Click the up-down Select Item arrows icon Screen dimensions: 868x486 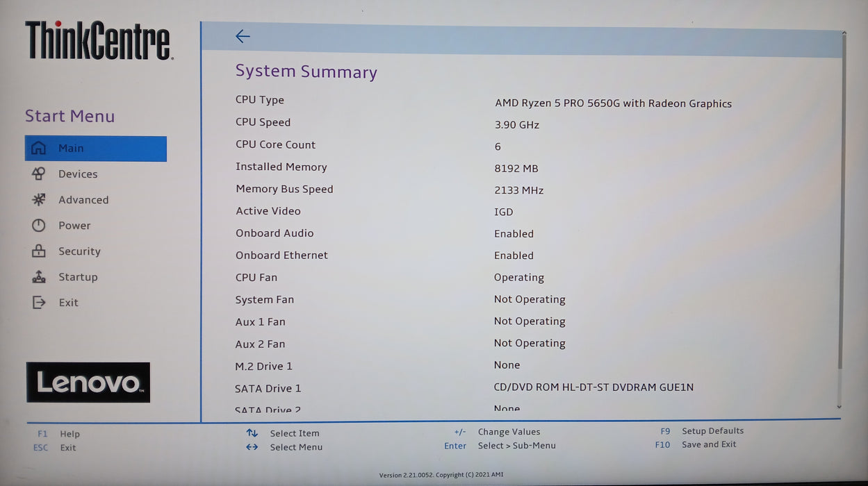click(252, 433)
